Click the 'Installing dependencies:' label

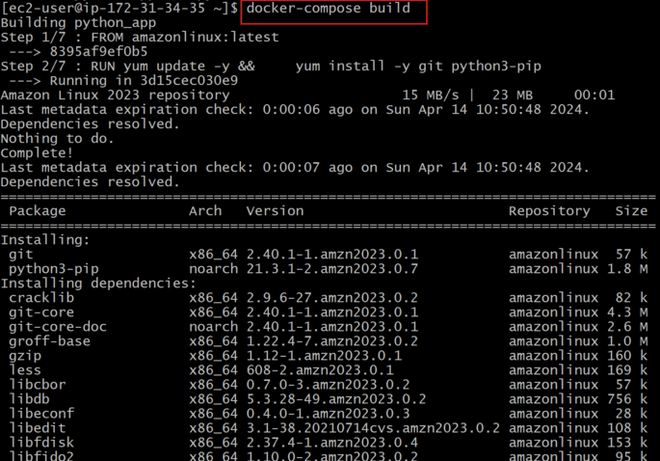point(98,283)
